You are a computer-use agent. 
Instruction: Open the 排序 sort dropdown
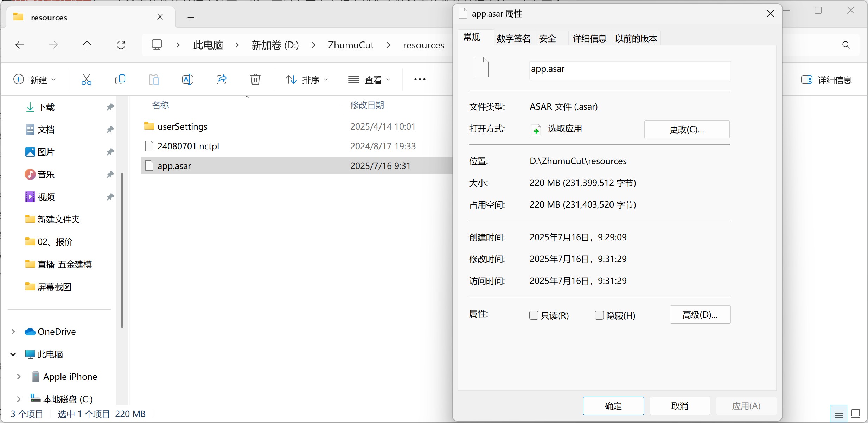point(306,79)
